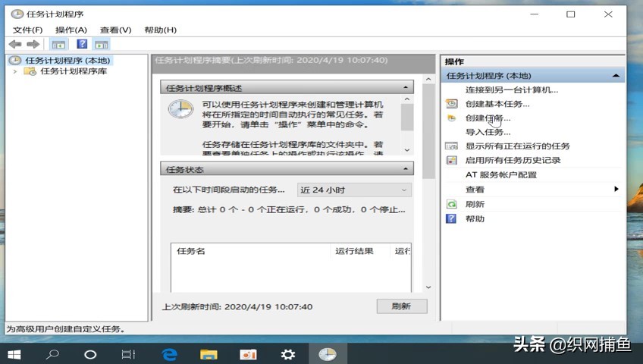
Task: Toggle the action pane toolbar icon
Action: (102, 44)
